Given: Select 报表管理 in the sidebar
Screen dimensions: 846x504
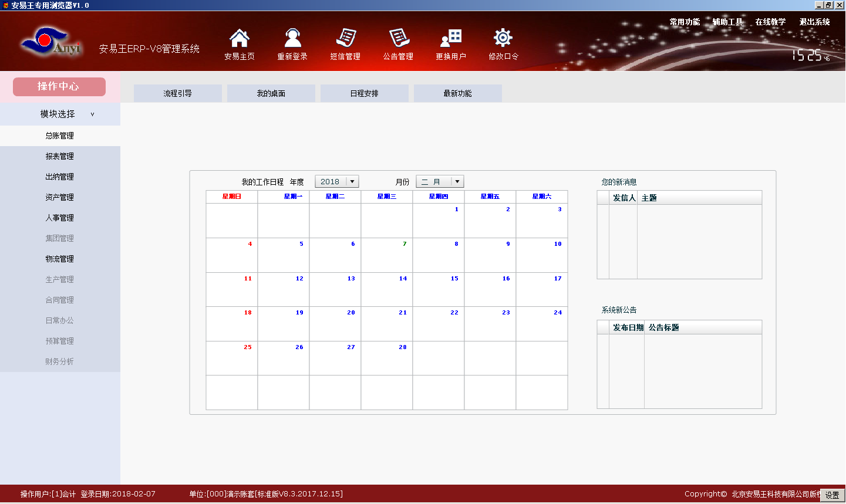Looking at the screenshot, I should pyautogui.click(x=60, y=156).
